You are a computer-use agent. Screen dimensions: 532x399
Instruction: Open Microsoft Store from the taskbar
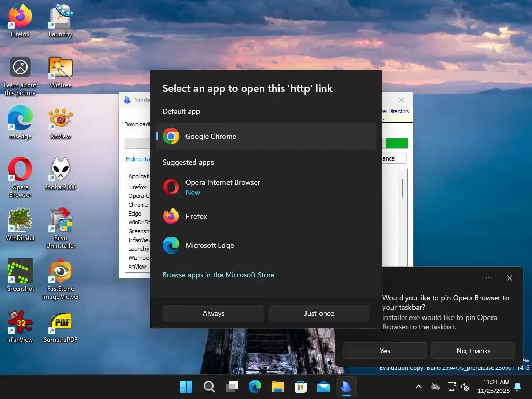(x=301, y=387)
